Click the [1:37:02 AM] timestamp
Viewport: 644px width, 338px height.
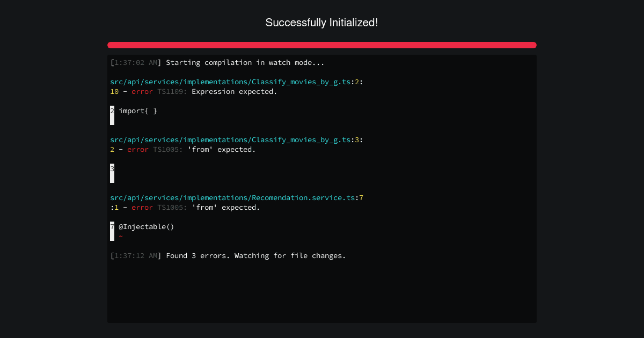[136, 62]
